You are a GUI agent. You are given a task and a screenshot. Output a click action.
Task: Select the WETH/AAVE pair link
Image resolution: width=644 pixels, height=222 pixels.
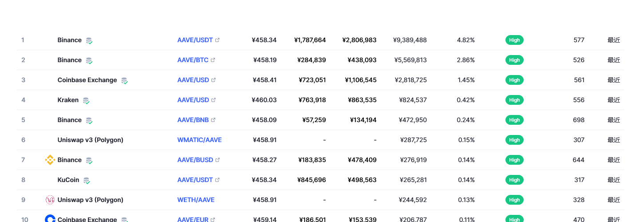196,200
